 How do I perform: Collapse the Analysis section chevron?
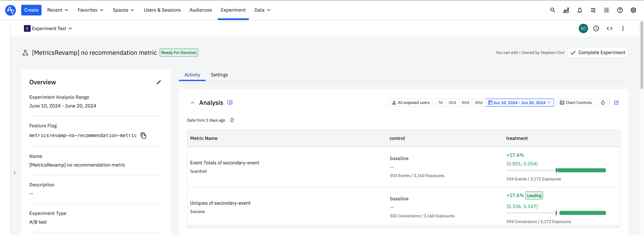click(x=192, y=103)
